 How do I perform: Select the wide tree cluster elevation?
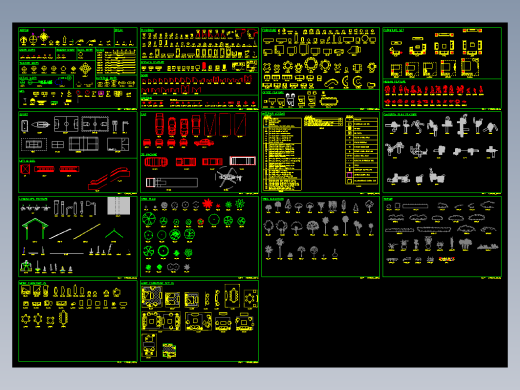465,244
